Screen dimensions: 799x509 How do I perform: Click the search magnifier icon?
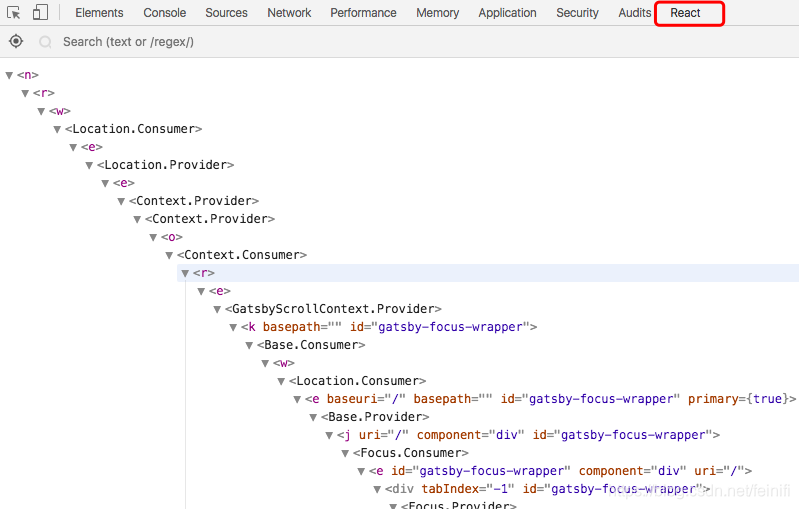pos(45,42)
